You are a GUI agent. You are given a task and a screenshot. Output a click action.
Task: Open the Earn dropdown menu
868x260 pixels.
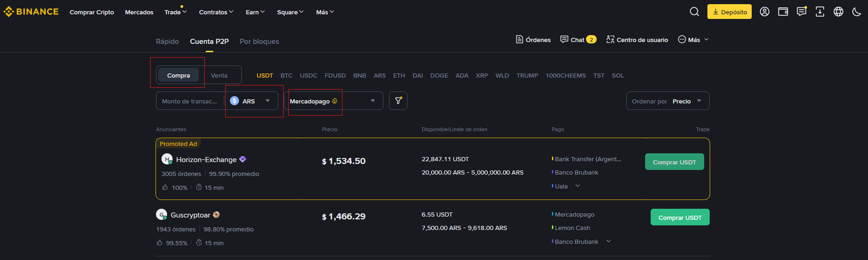click(255, 12)
